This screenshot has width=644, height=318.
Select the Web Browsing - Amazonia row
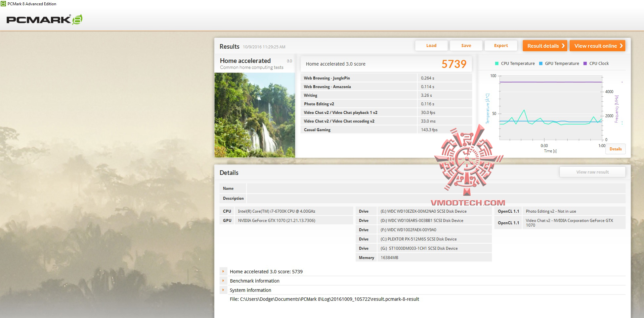pos(386,87)
